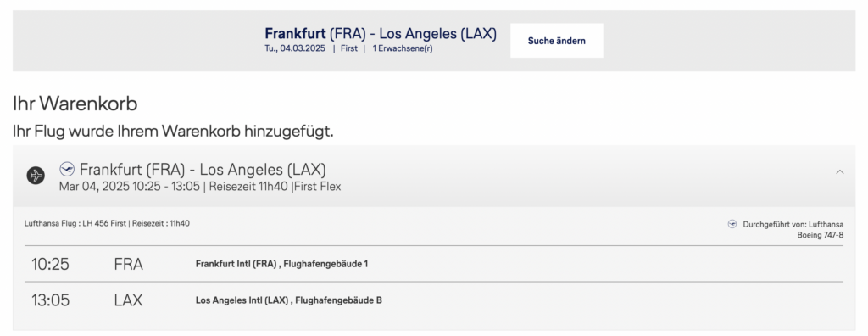The width and height of the screenshot is (868, 336).
Task: Click the Ihr Warenkorb heading
Action: coord(75,104)
